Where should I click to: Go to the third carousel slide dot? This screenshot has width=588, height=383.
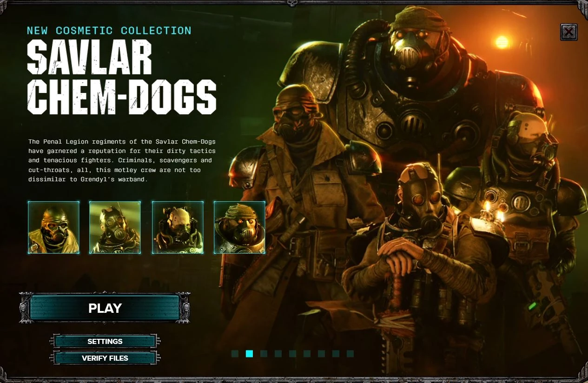(264, 354)
